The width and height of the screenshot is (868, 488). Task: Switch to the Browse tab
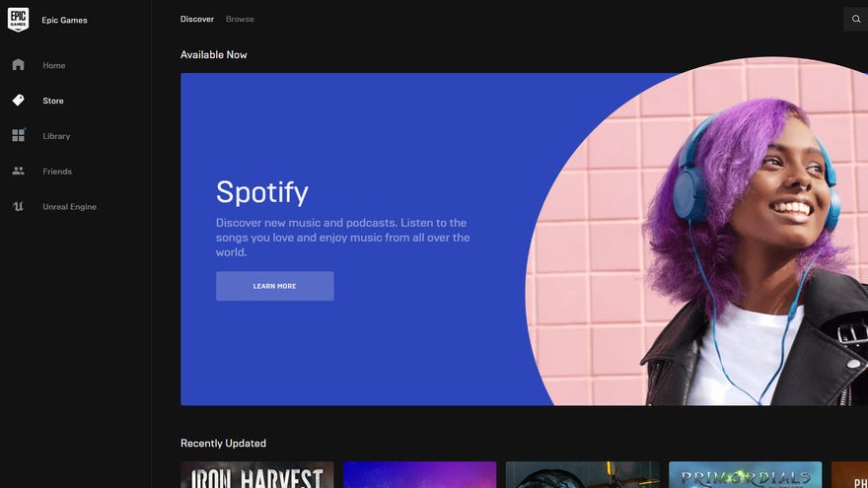[x=240, y=20]
